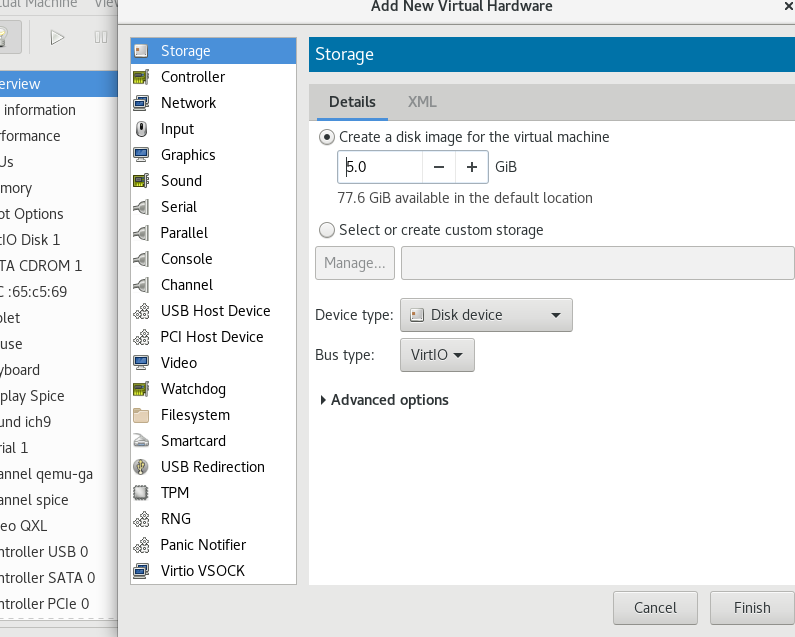795x637 pixels.
Task: Click the Cancel button
Action: click(x=655, y=608)
